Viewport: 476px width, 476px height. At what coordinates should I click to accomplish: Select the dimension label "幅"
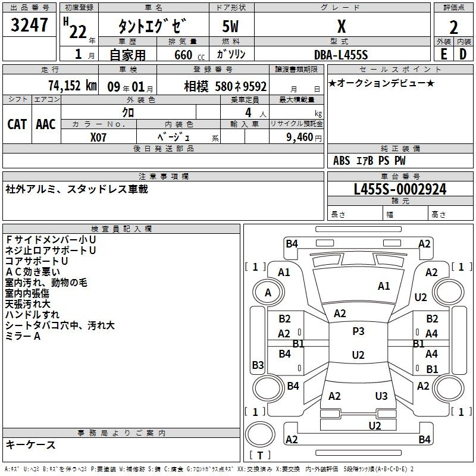(390, 215)
